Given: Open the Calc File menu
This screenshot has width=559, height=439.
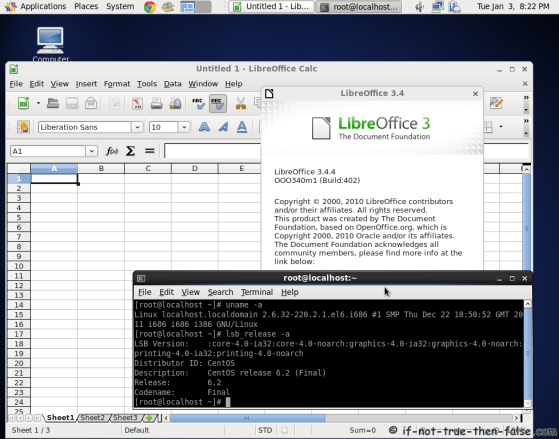Looking at the screenshot, I should tap(16, 84).
